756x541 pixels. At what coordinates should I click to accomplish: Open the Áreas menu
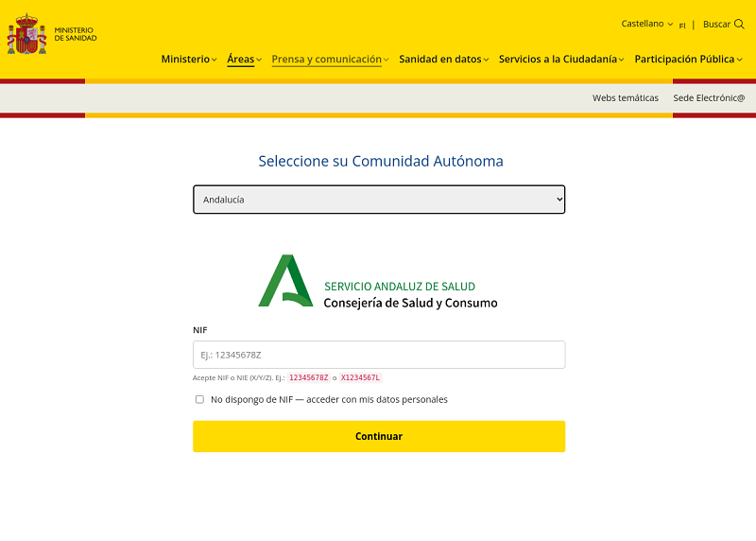(240, 59)
